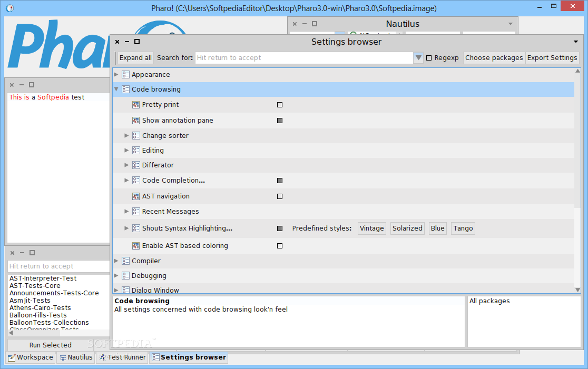
Task: Select AST-Interpreter-Test package in list
Action: click(x=43, y=278)
